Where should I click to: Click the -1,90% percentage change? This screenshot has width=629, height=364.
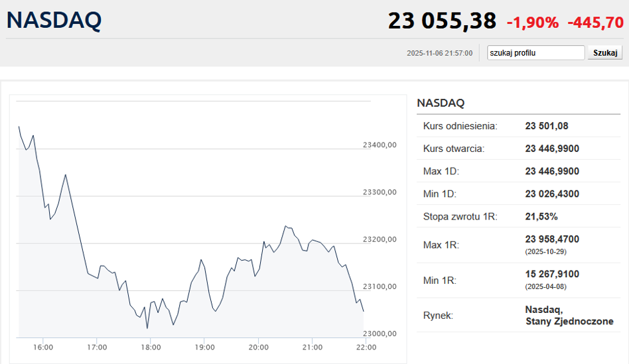(533, 23)
